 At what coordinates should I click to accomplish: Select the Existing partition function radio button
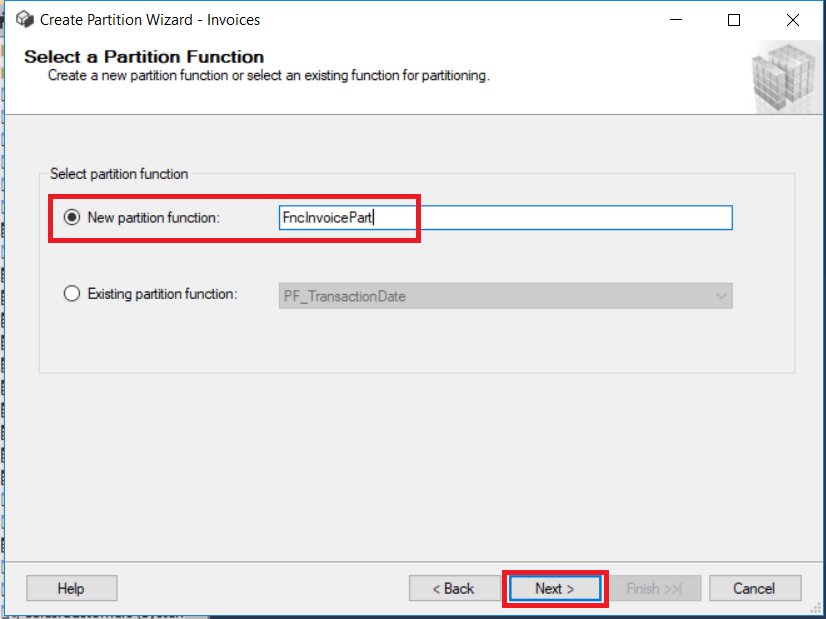[x=71, y=292]
